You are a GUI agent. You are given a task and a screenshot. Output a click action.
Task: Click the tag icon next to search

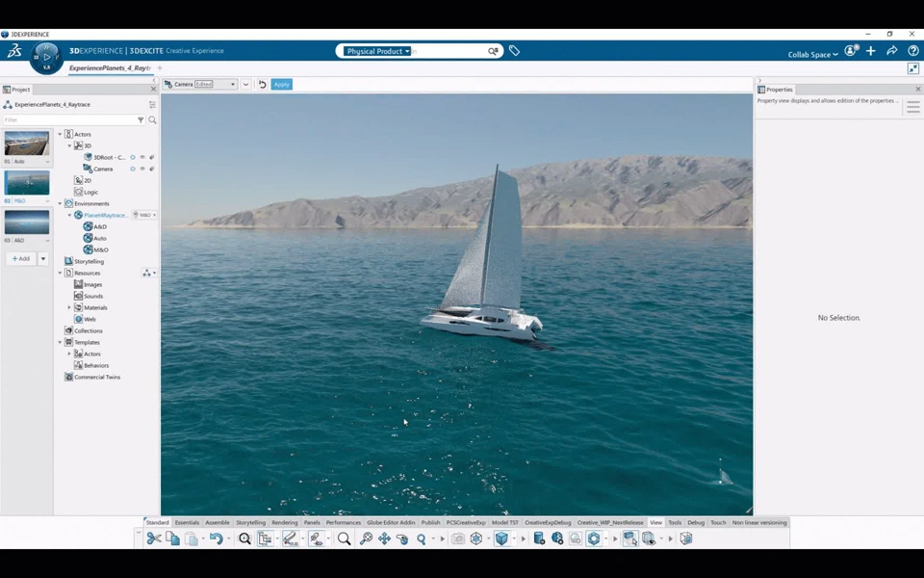tap(514, 51)
